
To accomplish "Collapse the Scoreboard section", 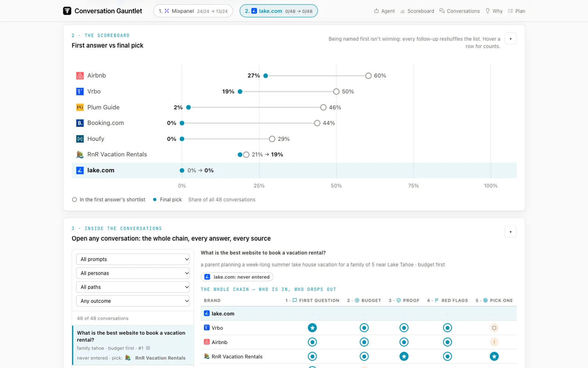I will [x=510, y=39].
